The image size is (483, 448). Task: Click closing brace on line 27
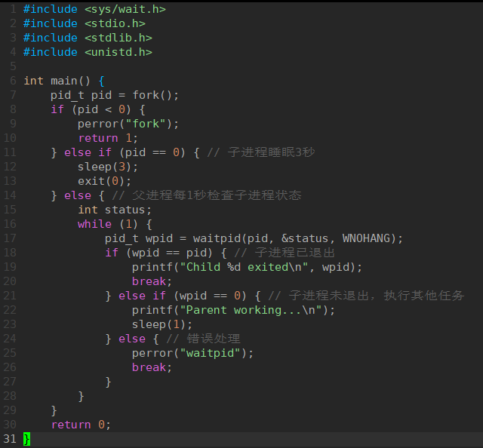point(108,382)
